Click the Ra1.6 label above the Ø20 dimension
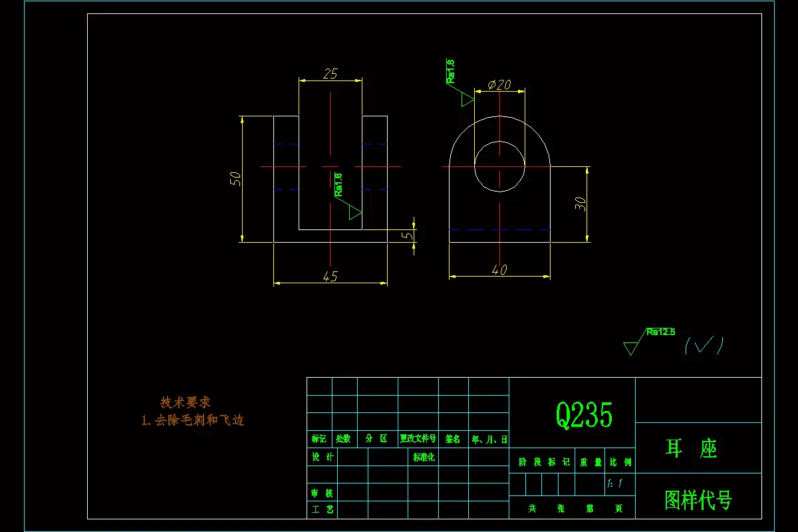Viewport: 798px width, 532px height. (450, 71)
